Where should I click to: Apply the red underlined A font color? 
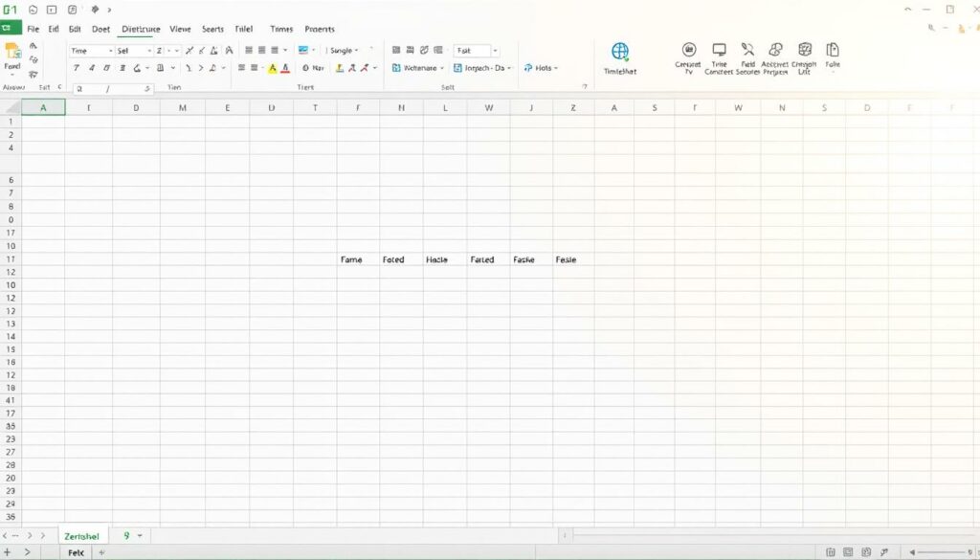point(285,68)
